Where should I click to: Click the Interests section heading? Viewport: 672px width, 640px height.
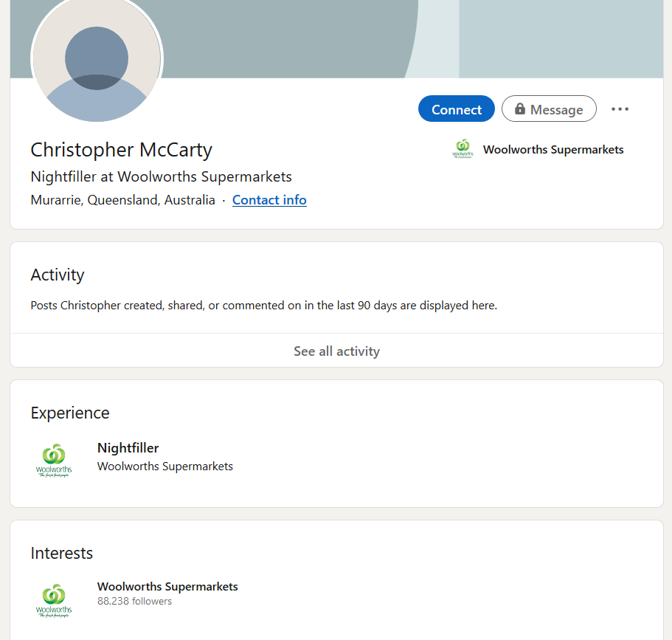tap(62, 553)
